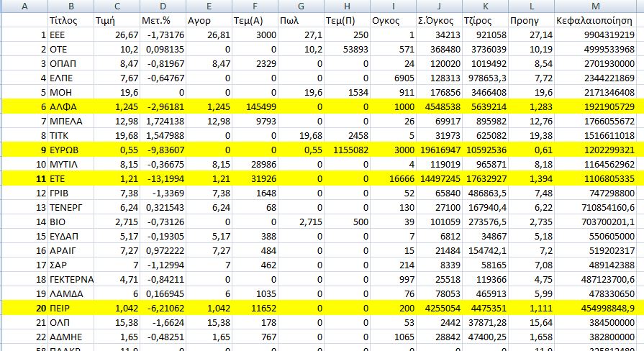Click change value 1,724138 for ΜΠΕΛΑ
This screenshot has height=351, width=644.
click(163, 121)
